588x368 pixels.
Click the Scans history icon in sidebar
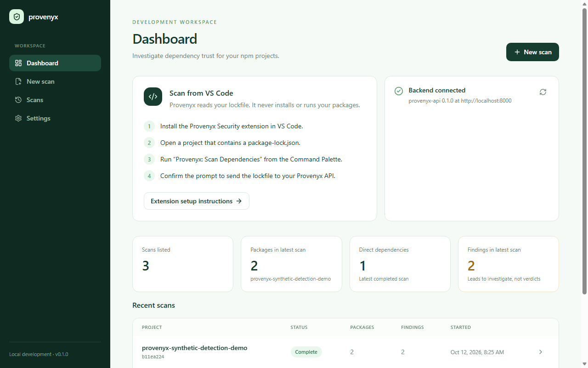coord(18,100)
